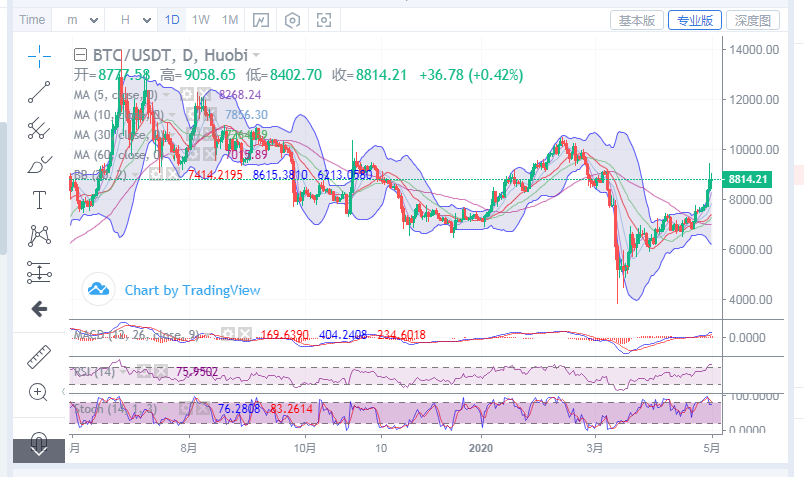Click the zoom in magnifier tool

39,392
